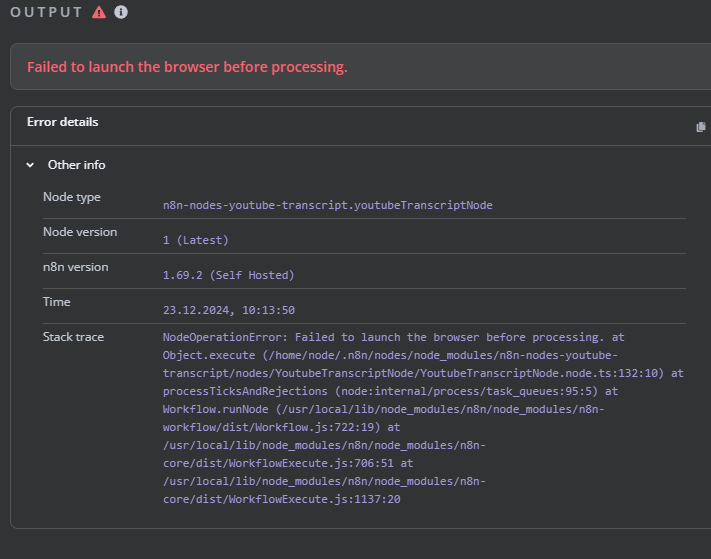Collapse the Other info section chevron
The height and width of the screenshot is (559, 711).
tap(30, 165)
